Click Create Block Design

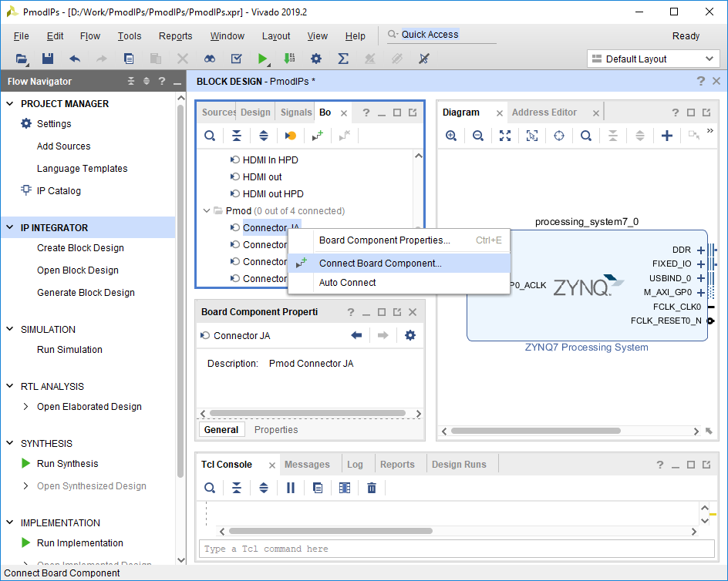click(x=80, y=248)
